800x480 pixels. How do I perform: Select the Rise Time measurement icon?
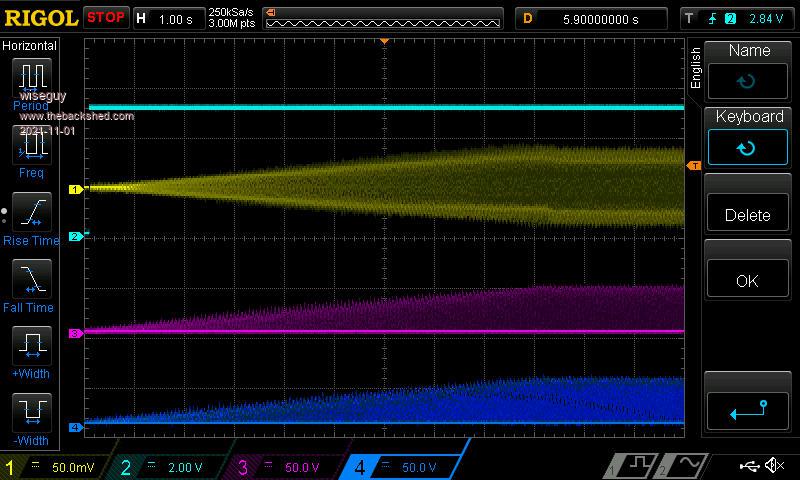pos(31,212)
